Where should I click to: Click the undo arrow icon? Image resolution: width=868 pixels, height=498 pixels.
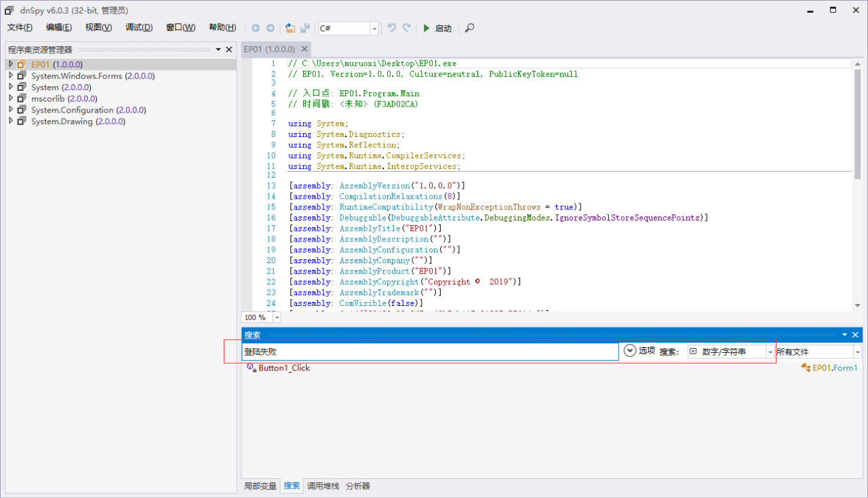pos(392,28)
